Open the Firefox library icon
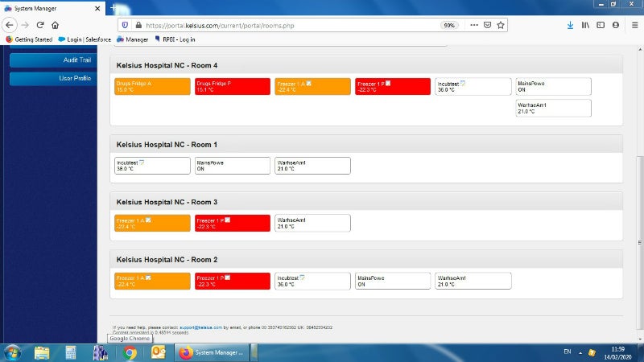This screenshot has height=362, width=644. point(586,25)
